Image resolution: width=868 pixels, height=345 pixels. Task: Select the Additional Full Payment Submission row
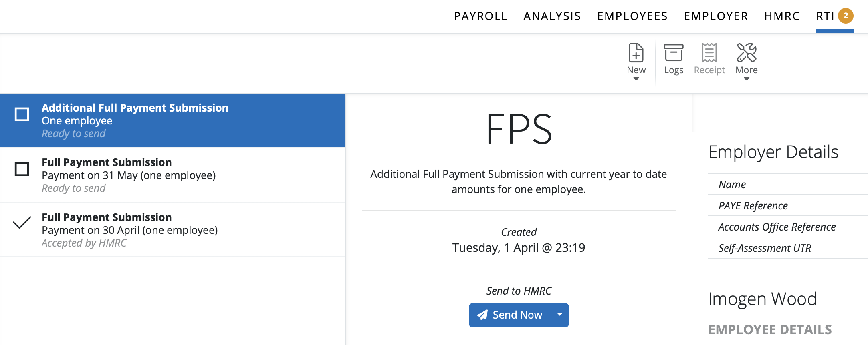[173, 120]
